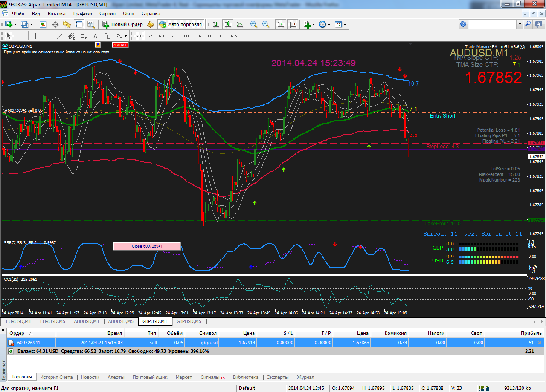Select the M5 timeframe

tap(151, 36)
